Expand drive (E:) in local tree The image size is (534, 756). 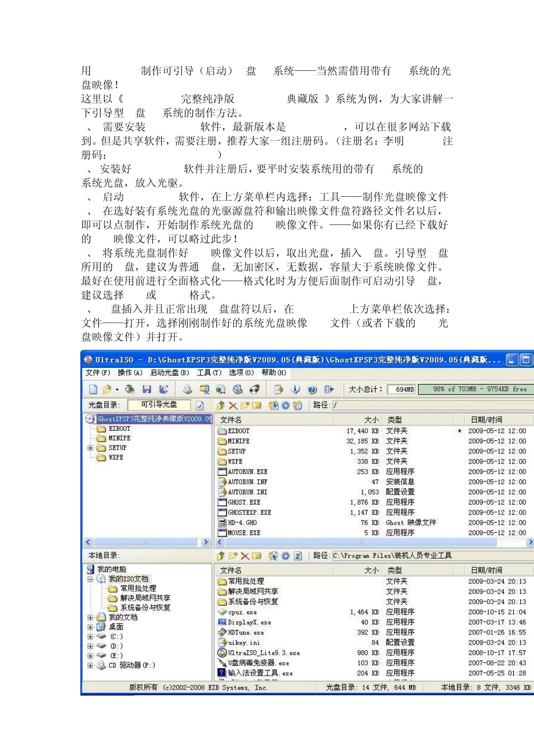tap(90, 655)
